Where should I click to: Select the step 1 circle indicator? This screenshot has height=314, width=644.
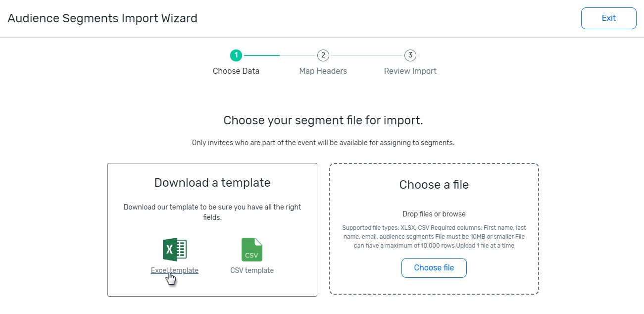tap(236, 55)
